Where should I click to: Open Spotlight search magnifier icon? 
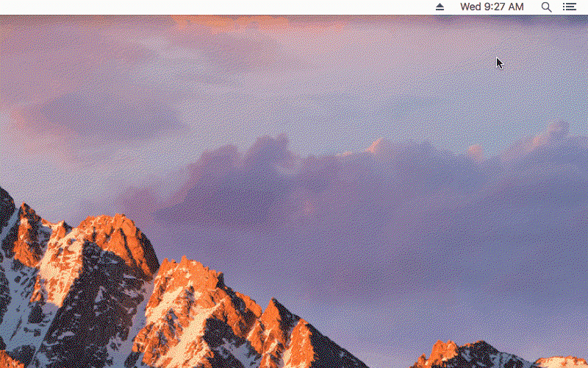[x=546, y=7]
